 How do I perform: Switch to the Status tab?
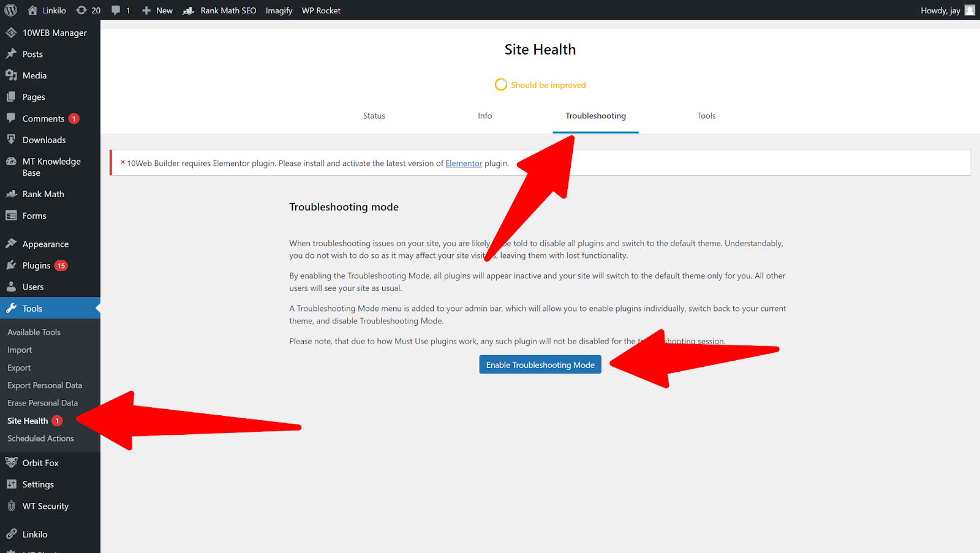[x=374, y=116]
